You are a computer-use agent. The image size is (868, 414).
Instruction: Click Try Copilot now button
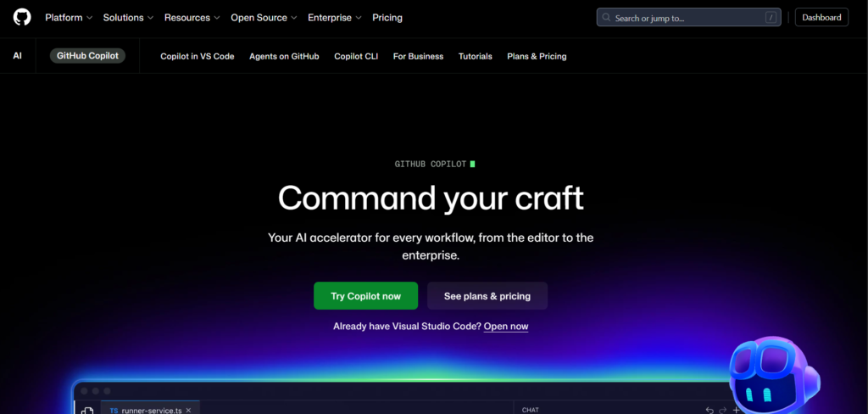coord(366,296)
